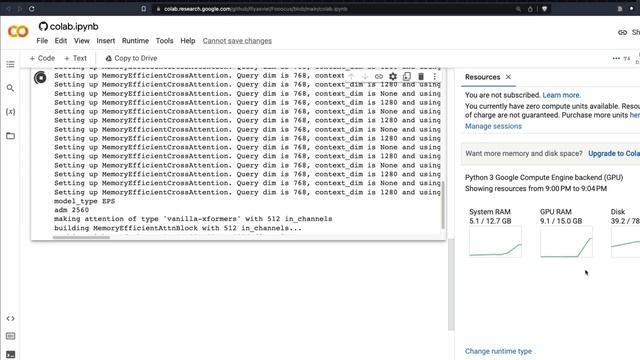
Task: Open the Edit menu
Action: coord(61,41)
